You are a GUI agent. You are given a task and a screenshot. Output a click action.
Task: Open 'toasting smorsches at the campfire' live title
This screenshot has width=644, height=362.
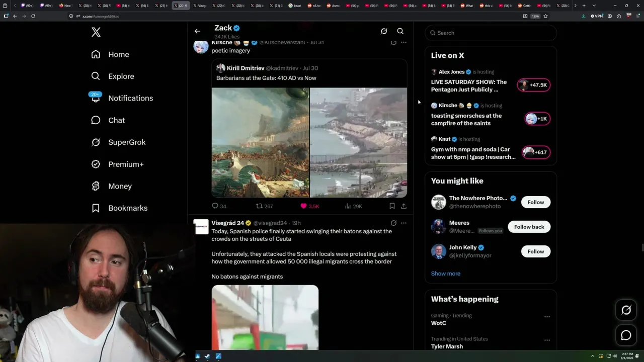point(466,120)
